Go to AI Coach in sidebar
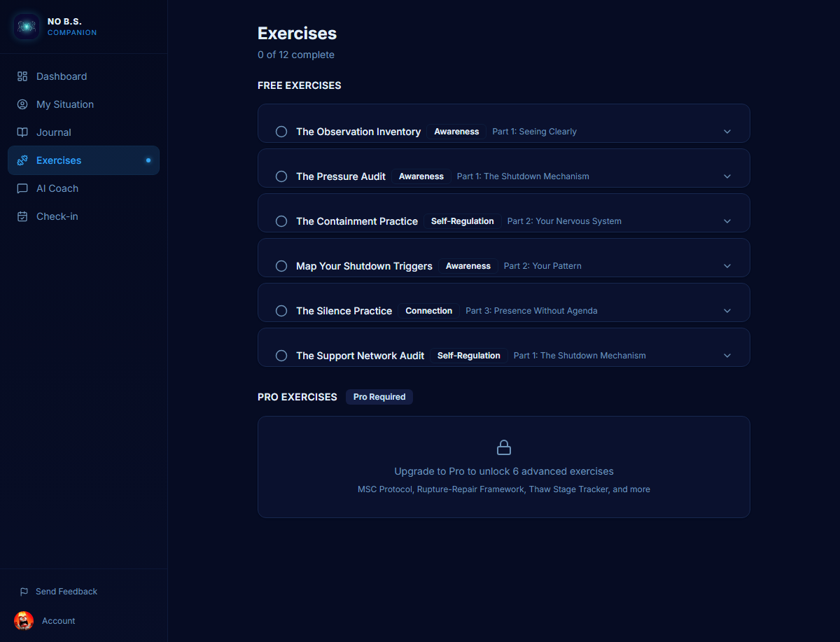The height and width of the screenshot is (642, 840). 57,188
